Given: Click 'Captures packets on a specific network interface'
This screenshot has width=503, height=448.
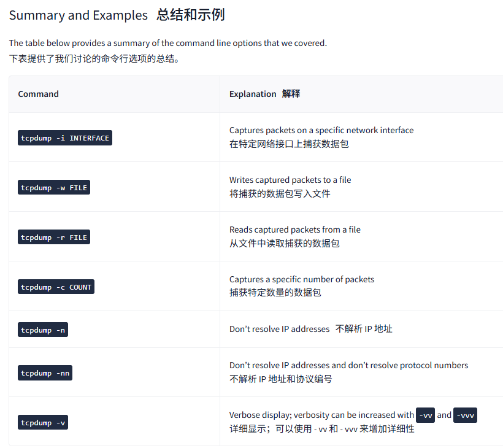Looking at the screenshot, I should (321, 130).
